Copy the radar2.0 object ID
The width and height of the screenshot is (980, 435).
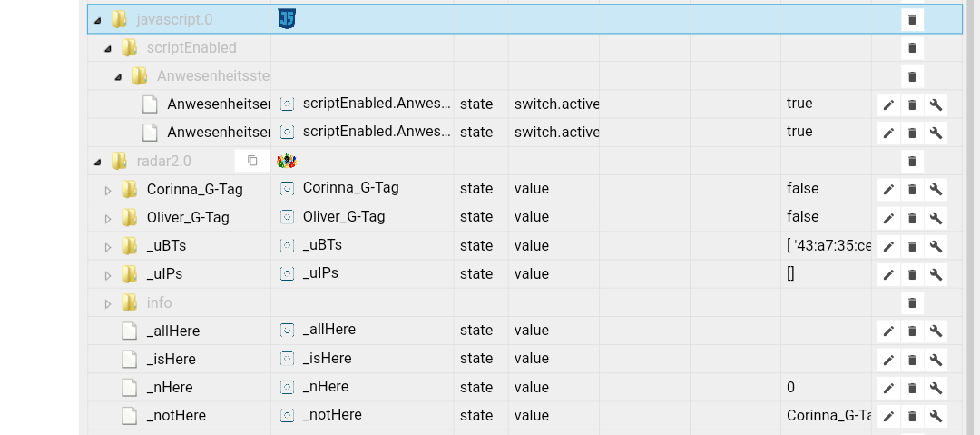(x=252, y=161)
